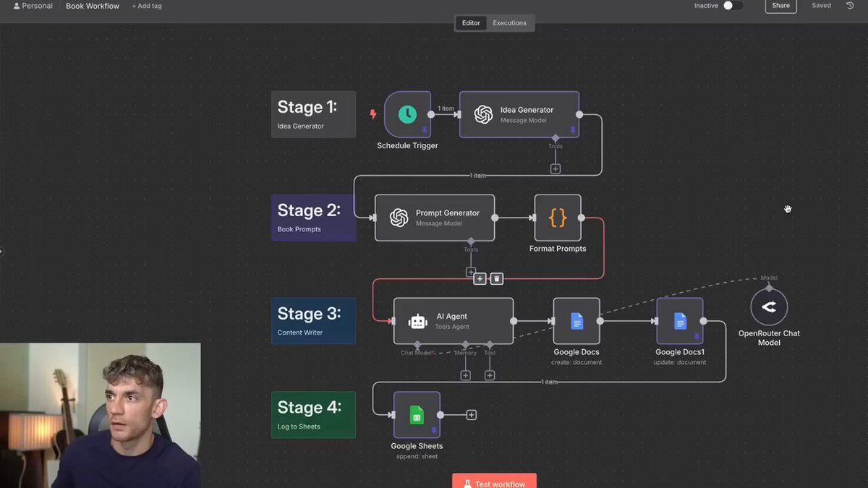Screen dimensions: 868x488
Task: Open the Google Docs1 update document node
Action: [x=680, y=321]
